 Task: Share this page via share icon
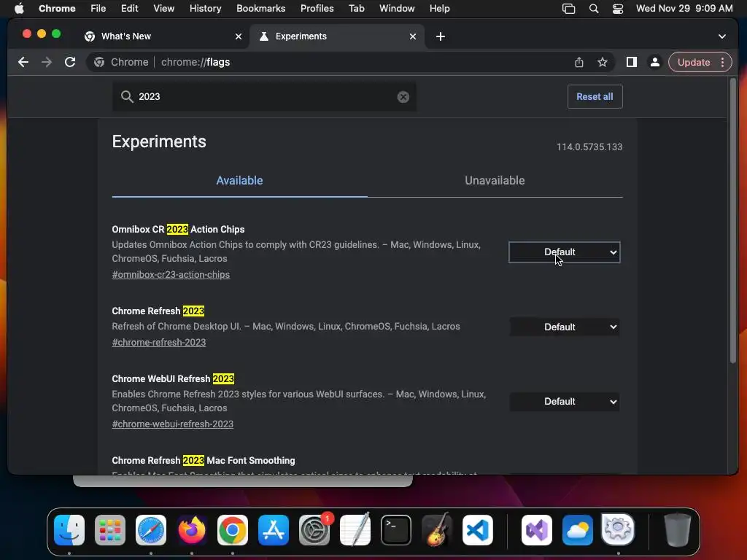click(578, 63)
